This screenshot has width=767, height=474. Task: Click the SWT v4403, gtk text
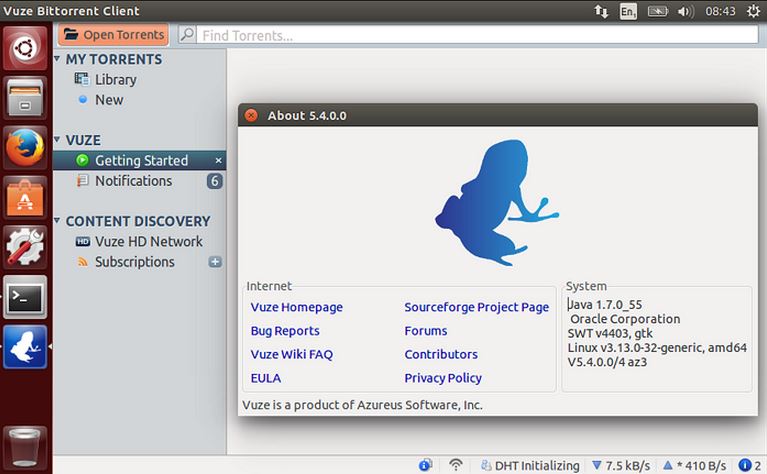[x=610, y=334]
